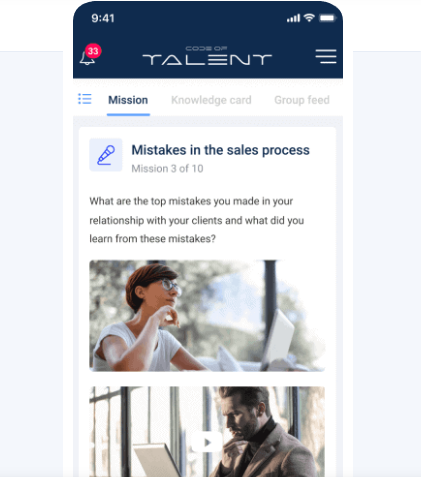Image resolution: width=421 pixels, height=477 pixels.
Task: Click the video thumbnail with laptop
Action: [207, 432]
